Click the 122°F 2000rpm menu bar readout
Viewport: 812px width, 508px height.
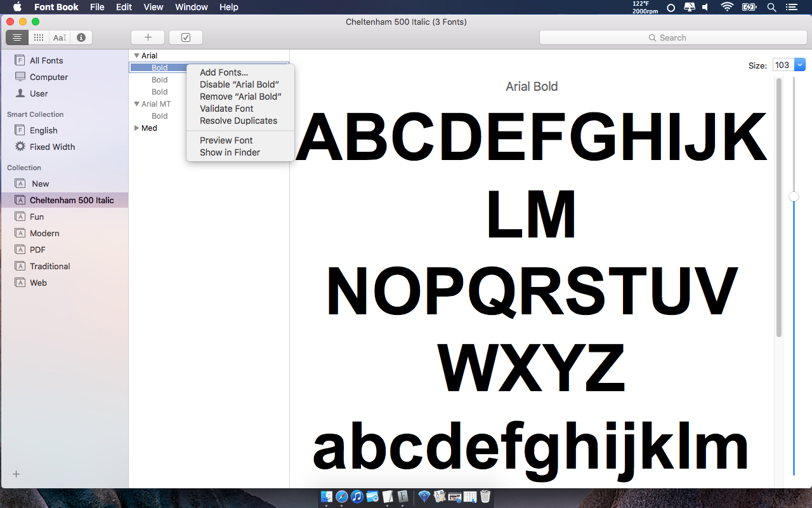pos(645,7)
